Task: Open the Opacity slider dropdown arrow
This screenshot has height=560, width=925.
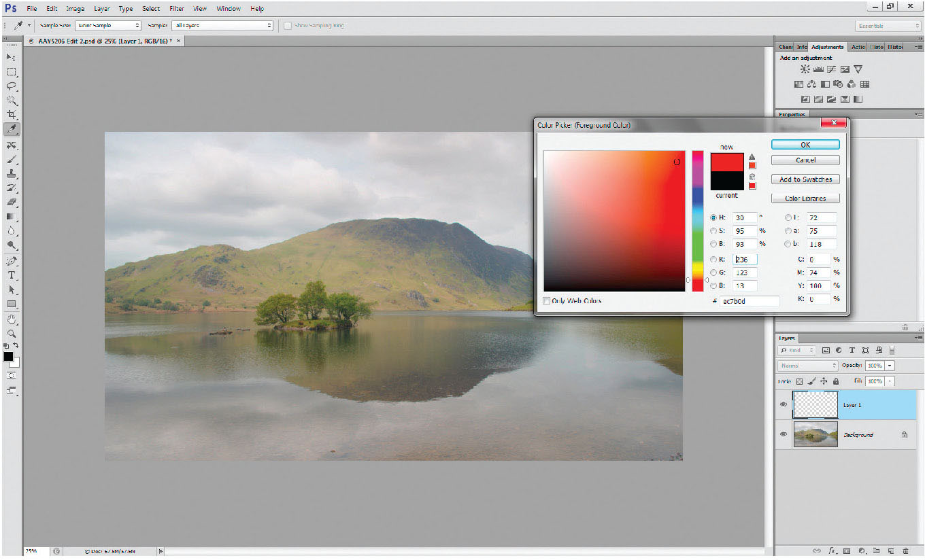Action: pos(890,366)
